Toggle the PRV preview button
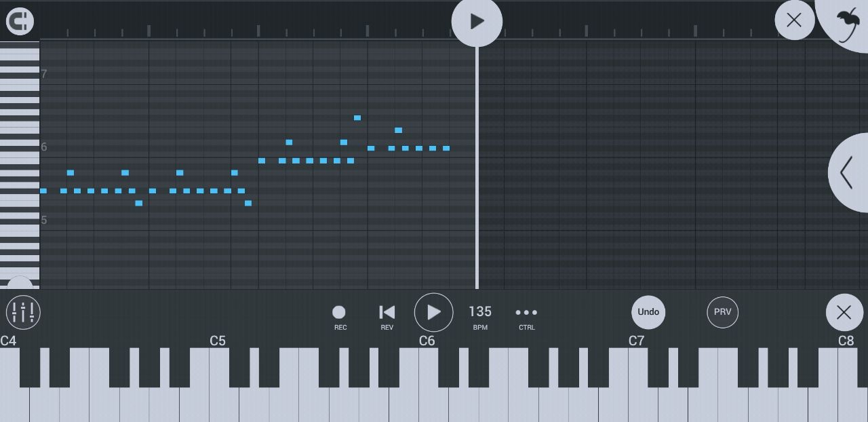This screenshot has height=422, width=868. 723,312
